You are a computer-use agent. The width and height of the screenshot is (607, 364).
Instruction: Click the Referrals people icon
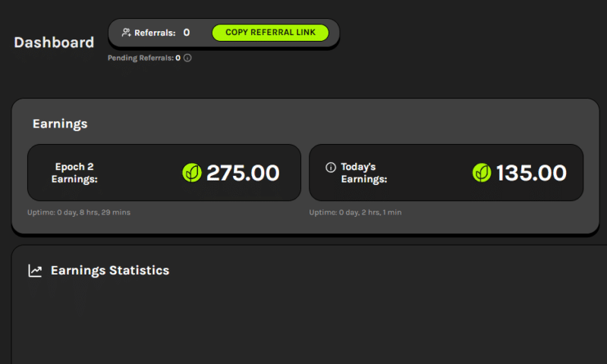point(127,33)
